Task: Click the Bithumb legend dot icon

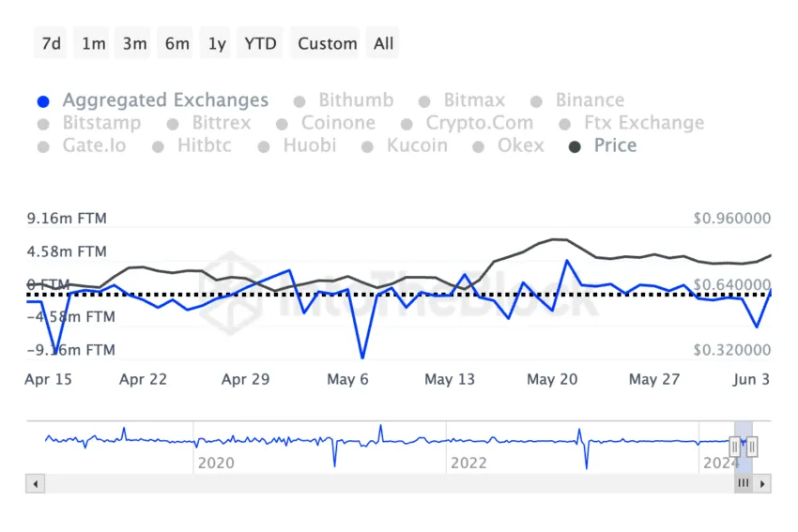Action: click(x=299, y=101)
